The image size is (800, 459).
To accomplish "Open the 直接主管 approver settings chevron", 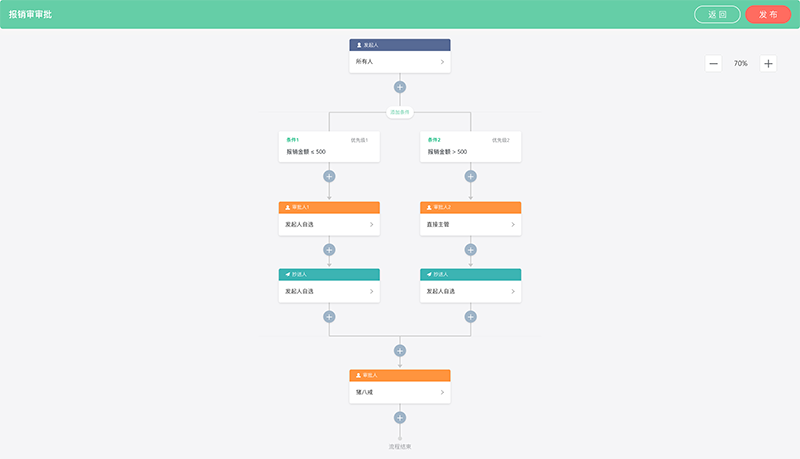I will tap(513, 225).
